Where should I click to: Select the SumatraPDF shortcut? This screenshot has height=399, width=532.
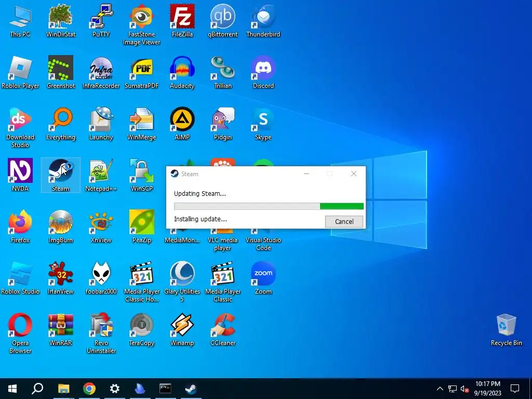(141, 73)
